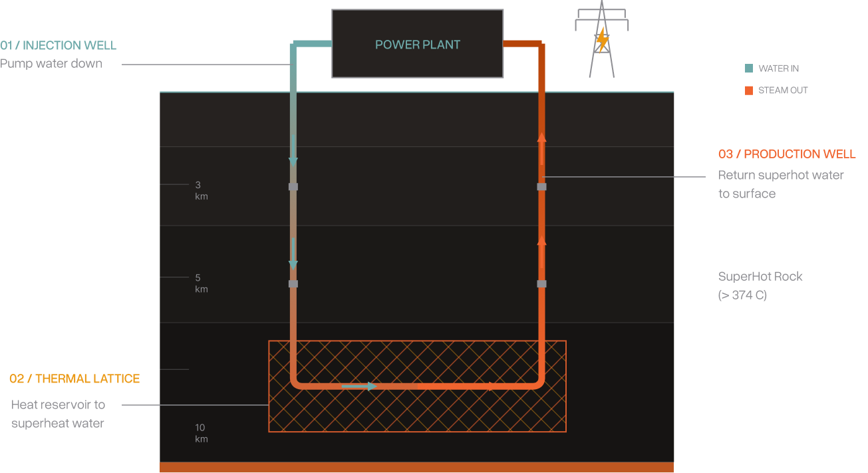Click the Heat reservoir to superheat water text
The height and width of the screenshot is (473, 868).
(58, 414)
